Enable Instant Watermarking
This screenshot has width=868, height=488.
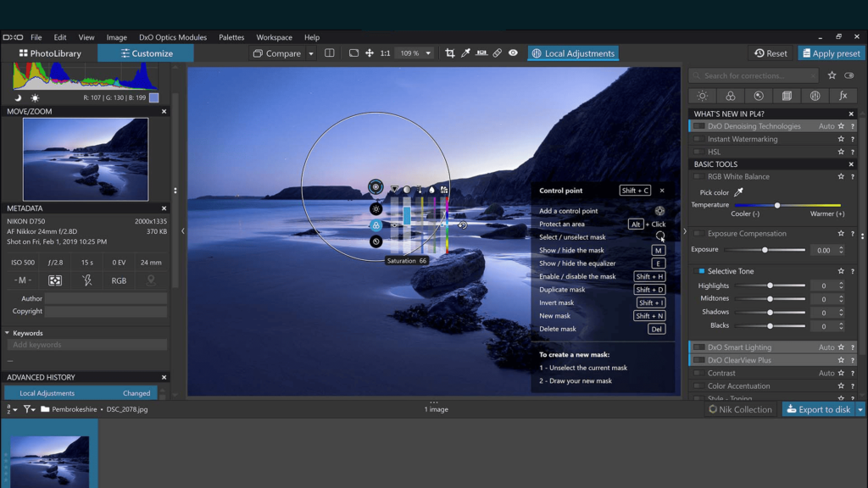699,139
